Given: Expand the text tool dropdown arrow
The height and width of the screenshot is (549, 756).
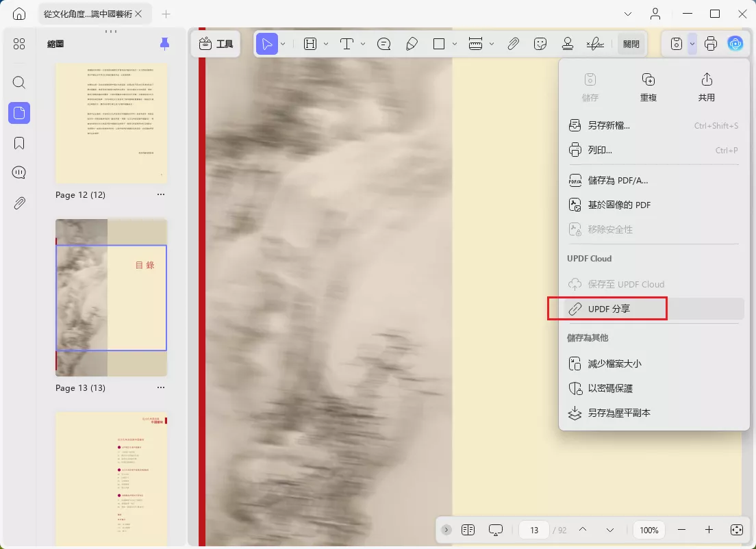Looking at the screenshot, I should [x=362, y=44].
